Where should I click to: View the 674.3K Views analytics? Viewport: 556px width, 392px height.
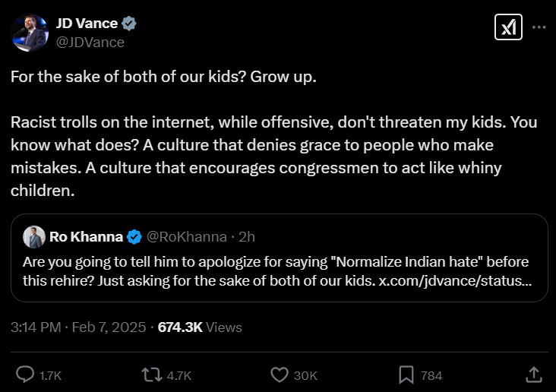click(200, 327)
